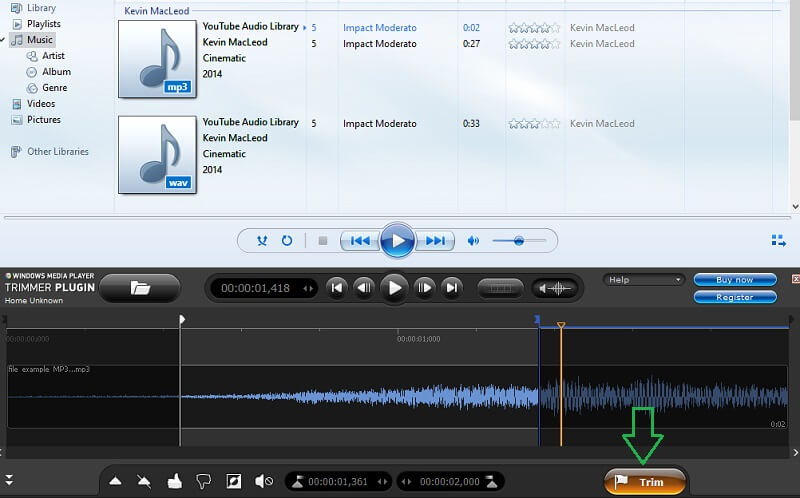Click the Trim button
800x498 pixels.
coord(645,481)
